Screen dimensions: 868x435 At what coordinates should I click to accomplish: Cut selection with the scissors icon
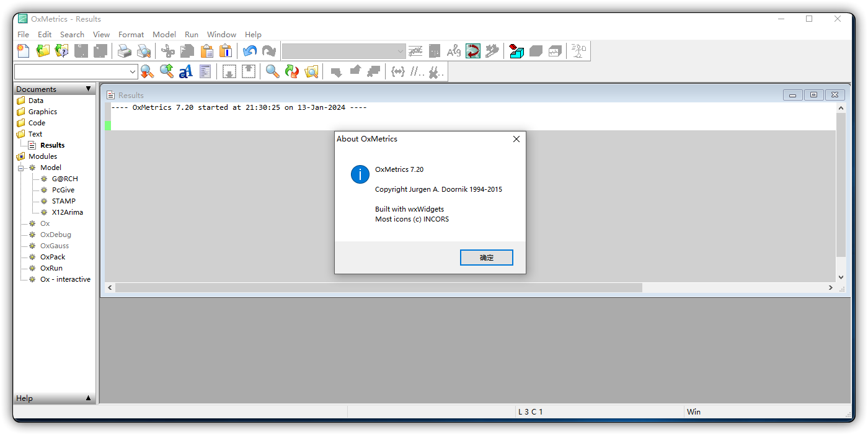[167, 51]
